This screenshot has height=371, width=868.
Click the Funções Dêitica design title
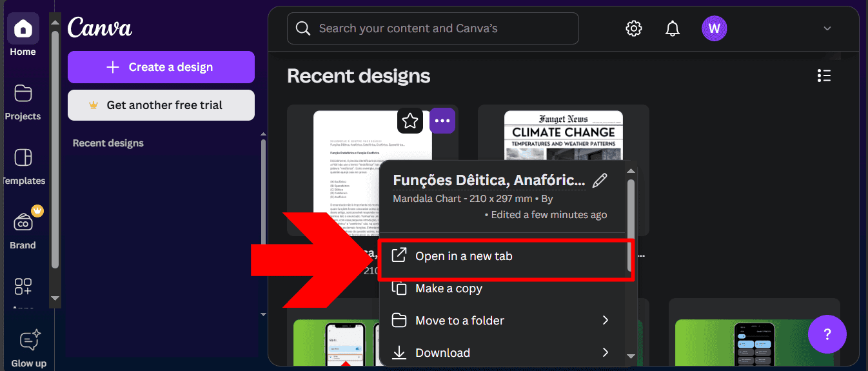click(x=489, y=180)
